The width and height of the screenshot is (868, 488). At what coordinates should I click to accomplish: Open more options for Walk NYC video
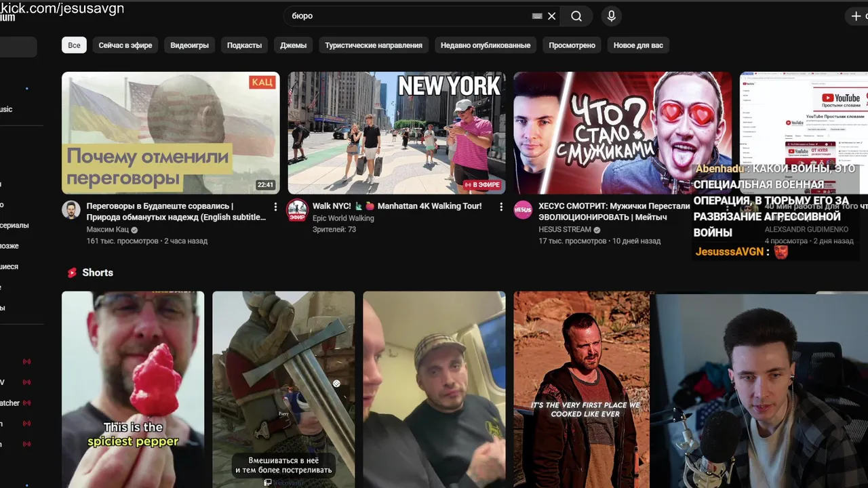pyautogui.click(x=501, y=207)
